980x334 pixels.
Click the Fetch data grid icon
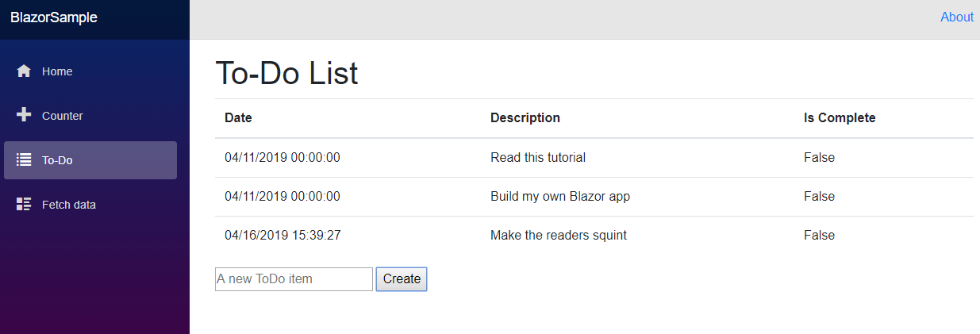(x=24, y=204)
